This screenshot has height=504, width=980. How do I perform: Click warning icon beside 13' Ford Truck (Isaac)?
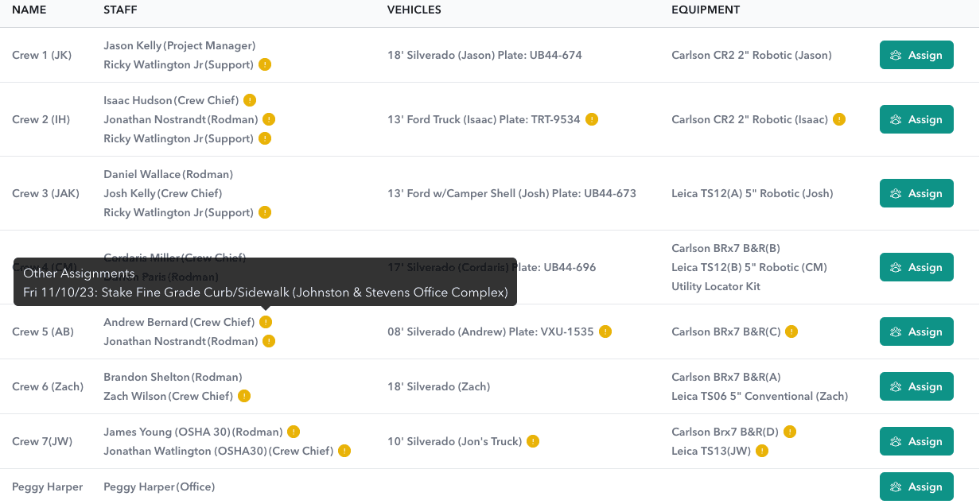coord(592,119)
